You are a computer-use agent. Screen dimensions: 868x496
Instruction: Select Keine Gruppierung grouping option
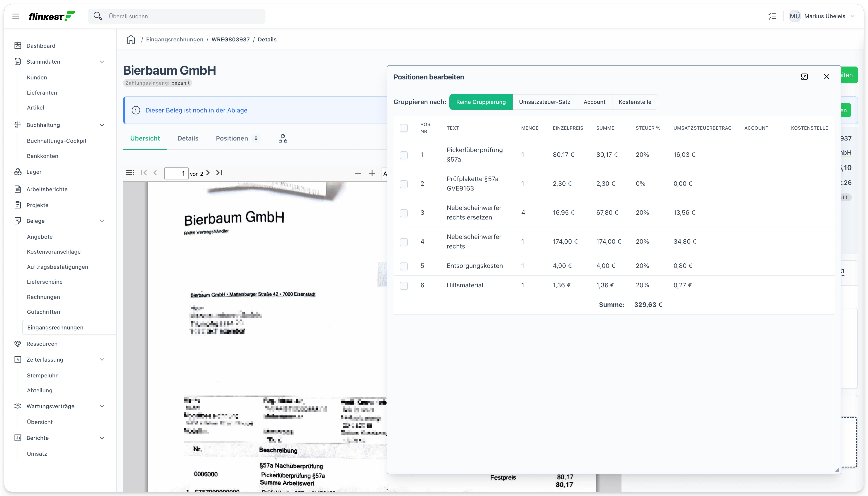click(x=481, y=102)
